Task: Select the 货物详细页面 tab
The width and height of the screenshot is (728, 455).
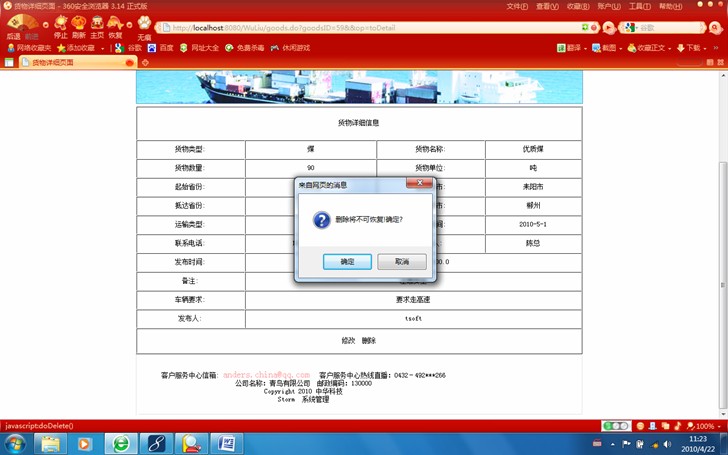Action: tap(77, 62)
